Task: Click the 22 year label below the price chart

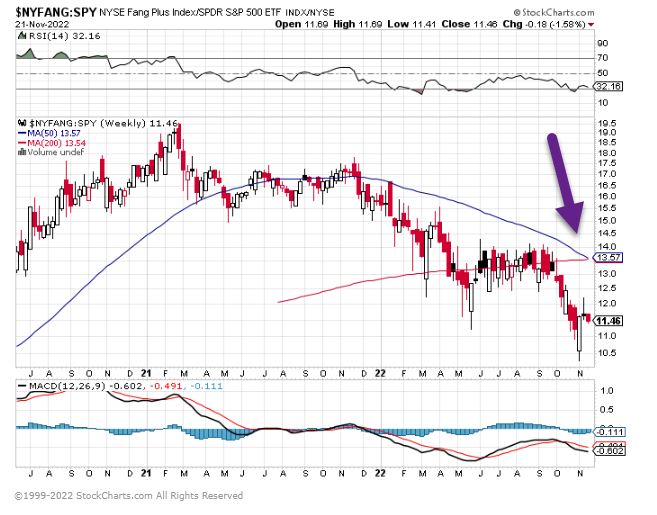Action: click(x=380, y=373)
